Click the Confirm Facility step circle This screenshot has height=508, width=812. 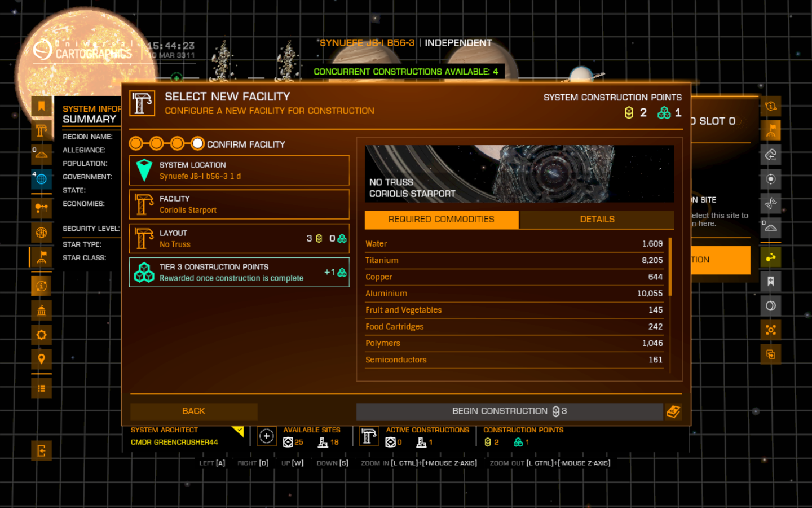[x=197, y=143]
